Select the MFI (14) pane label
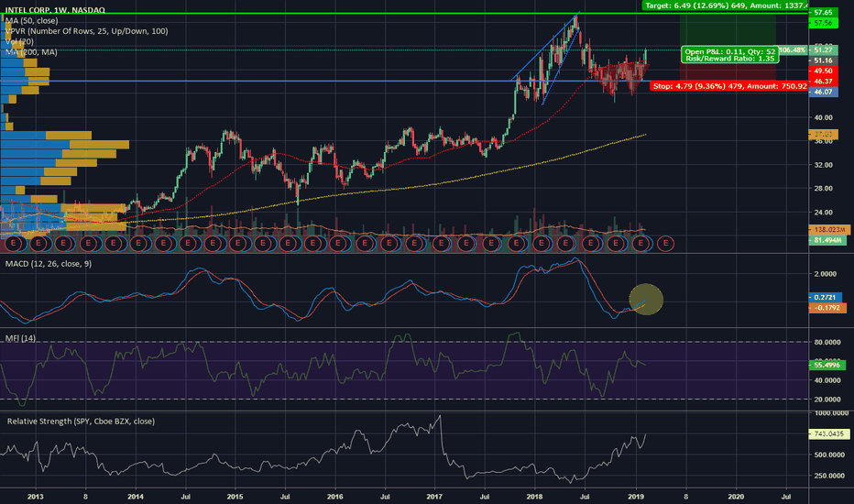 [x=20, y=338]
